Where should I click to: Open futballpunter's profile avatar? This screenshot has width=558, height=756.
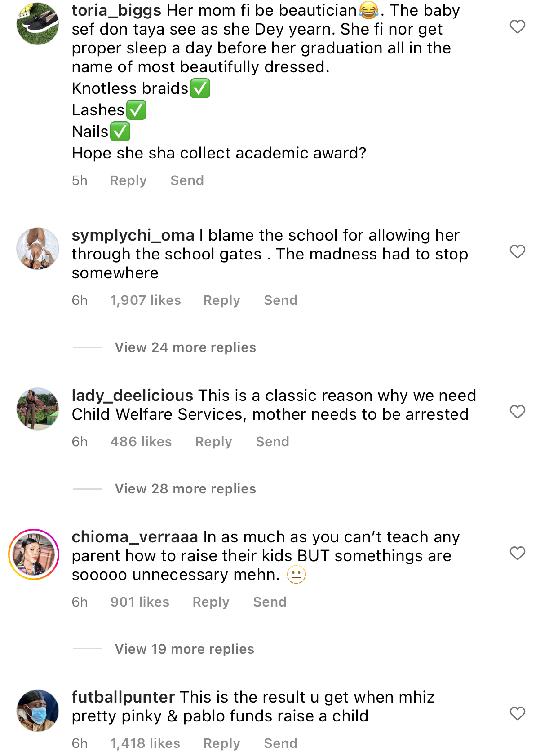[x=38, y=711]
